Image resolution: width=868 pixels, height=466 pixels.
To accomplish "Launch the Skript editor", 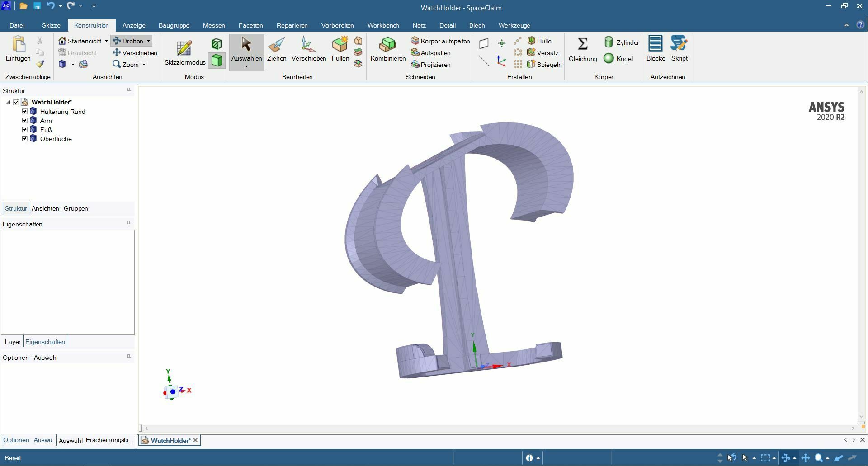I will [x=679, y=49].
